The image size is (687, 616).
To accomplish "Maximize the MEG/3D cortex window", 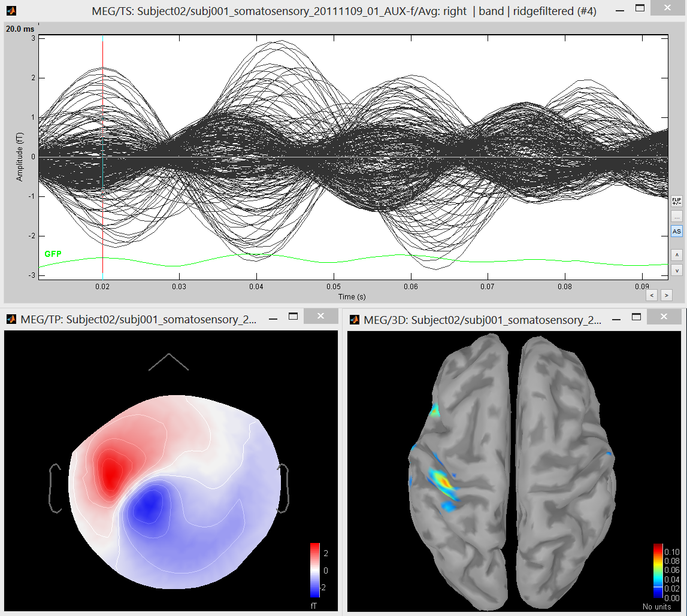I will (x=637, y=316).
